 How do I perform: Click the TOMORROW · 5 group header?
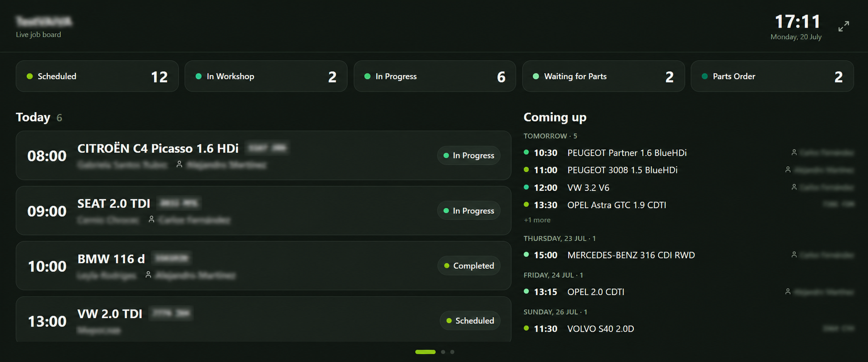(x=550, y=136)
